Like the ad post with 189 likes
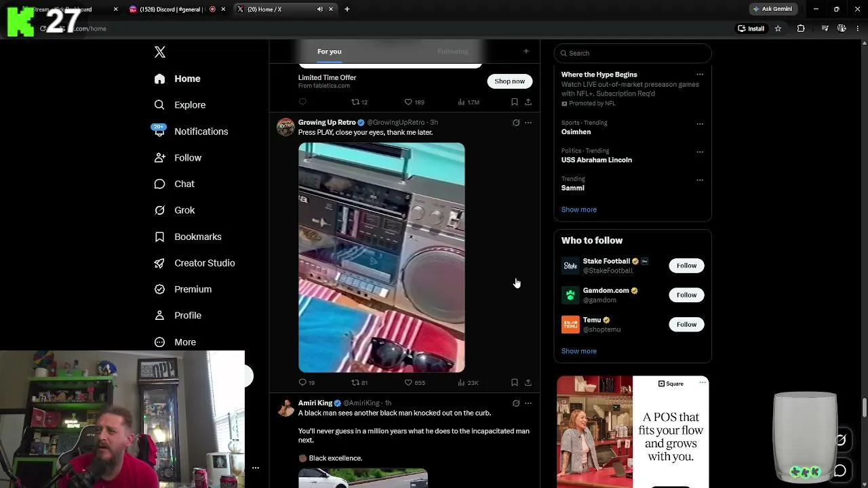The height and width of the screenshot is (488, 868). point(414,102)
